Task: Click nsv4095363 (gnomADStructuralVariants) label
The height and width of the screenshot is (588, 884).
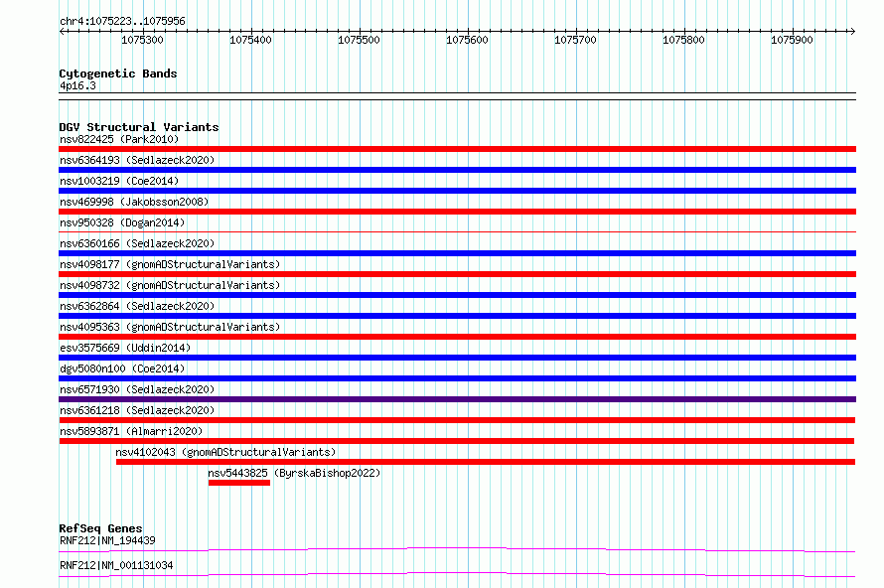Action: pyautogui.click(x=170, y=327)
